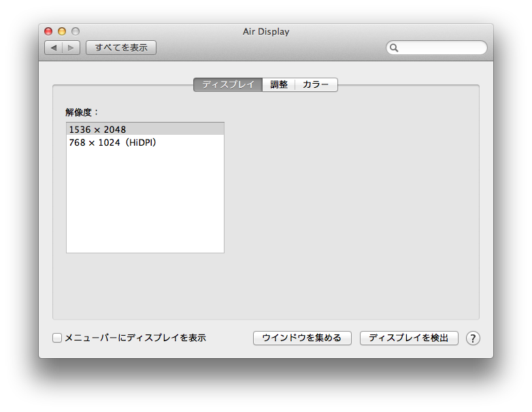Click the ディスプレイを検出 button

409,338
